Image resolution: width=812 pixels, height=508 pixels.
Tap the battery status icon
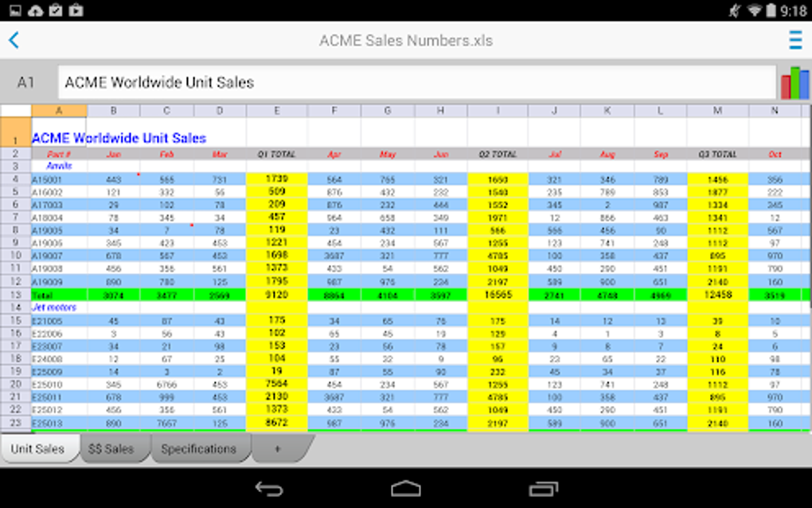(x=771, y=10)
